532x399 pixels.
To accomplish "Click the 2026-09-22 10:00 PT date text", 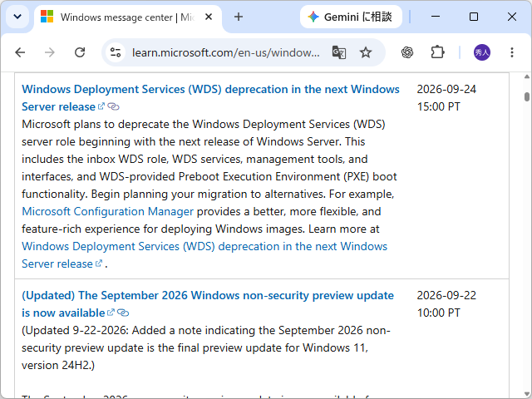I will (x=446, y=304).
